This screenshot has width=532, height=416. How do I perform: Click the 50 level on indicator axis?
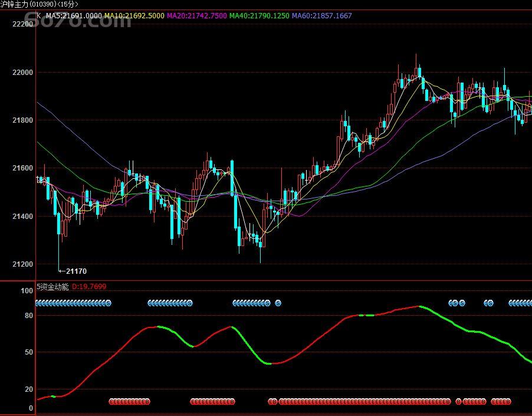point(29,352)
